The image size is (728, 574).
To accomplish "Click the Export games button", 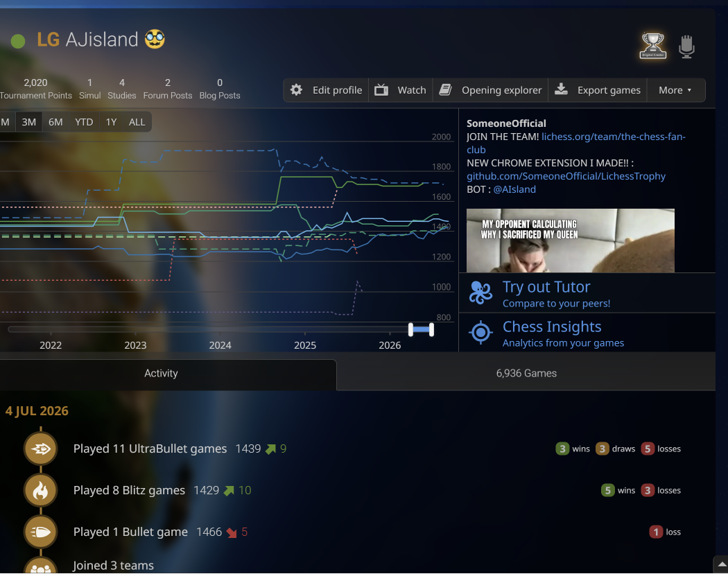I will click(598, 90).
